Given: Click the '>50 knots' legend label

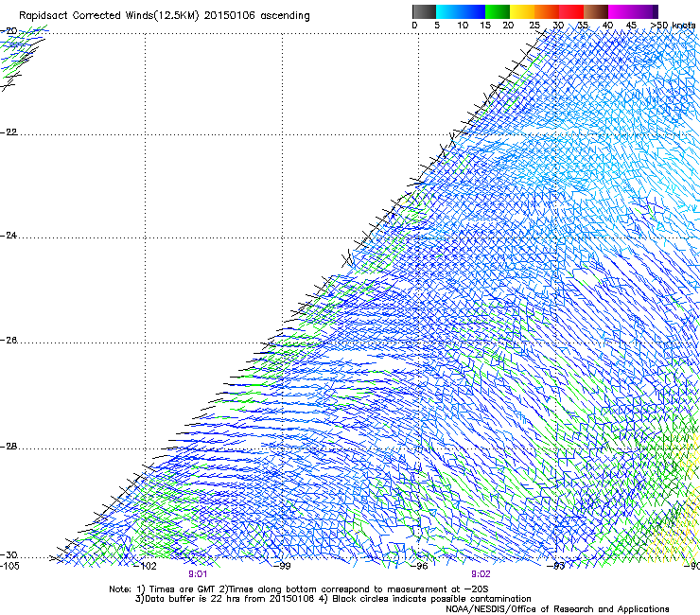Looking at the screenshot, I should coord(673,26).
